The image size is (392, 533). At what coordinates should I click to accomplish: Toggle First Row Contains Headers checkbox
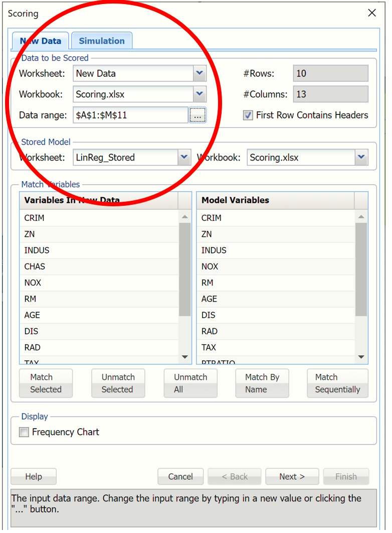[248, 115]
